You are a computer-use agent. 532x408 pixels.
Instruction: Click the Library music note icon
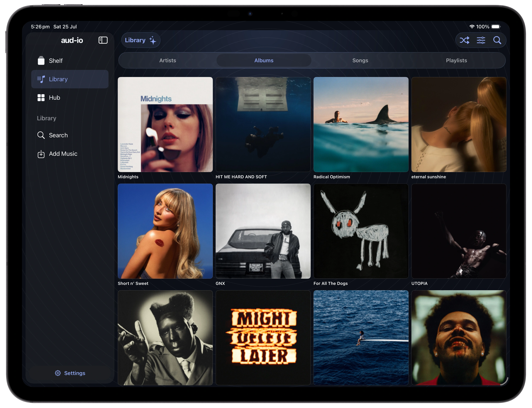tap(41, 79)
